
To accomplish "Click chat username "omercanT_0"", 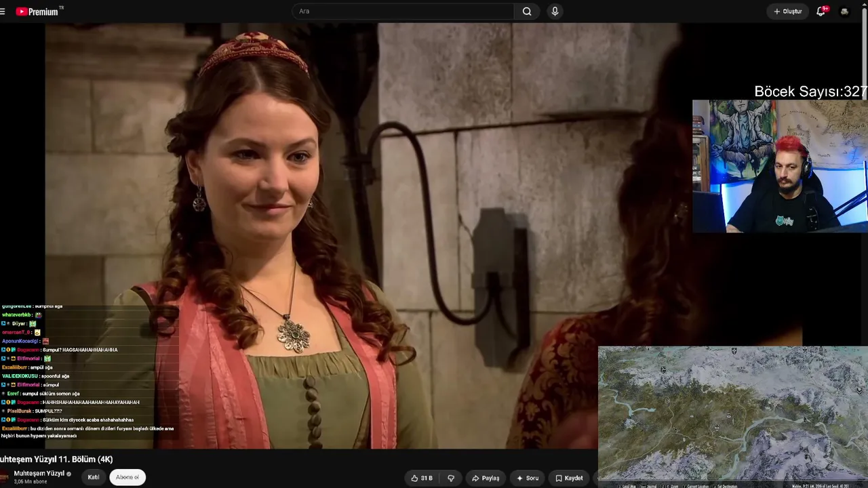I will (x=17, y=333).
